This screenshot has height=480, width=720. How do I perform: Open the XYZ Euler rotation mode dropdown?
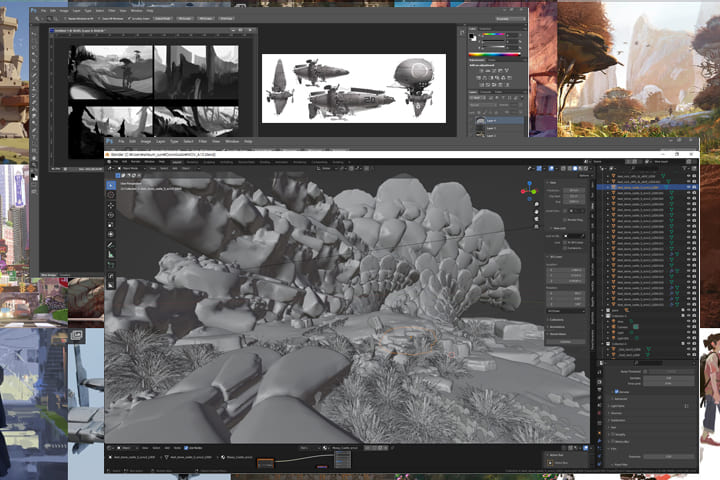tap(565, 311)
